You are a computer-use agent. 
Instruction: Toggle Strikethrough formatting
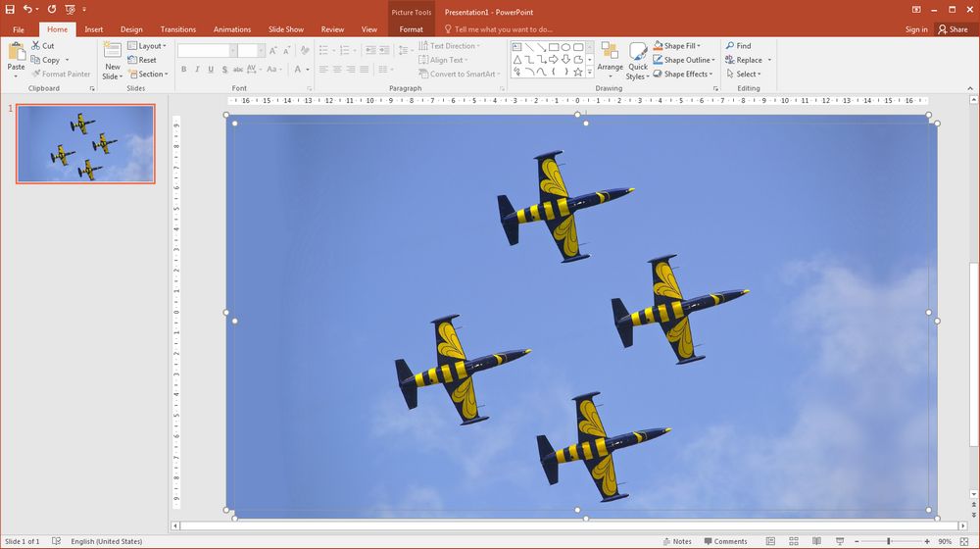click(237, 70)
